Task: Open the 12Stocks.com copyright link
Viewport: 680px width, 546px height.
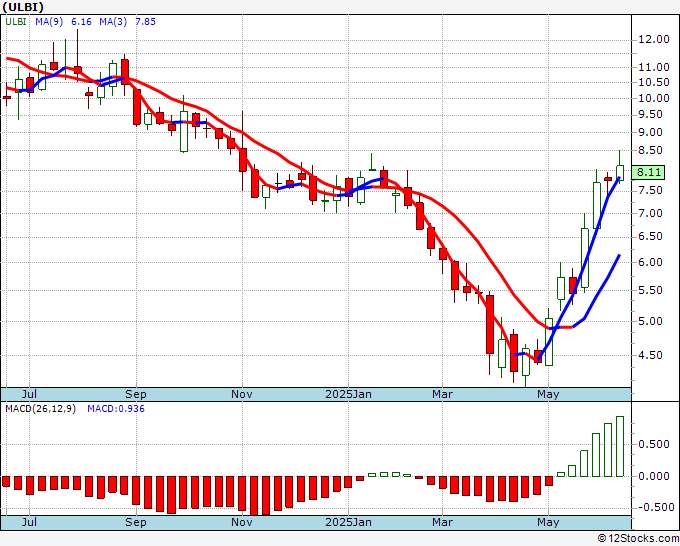Action: pos(638,539)
